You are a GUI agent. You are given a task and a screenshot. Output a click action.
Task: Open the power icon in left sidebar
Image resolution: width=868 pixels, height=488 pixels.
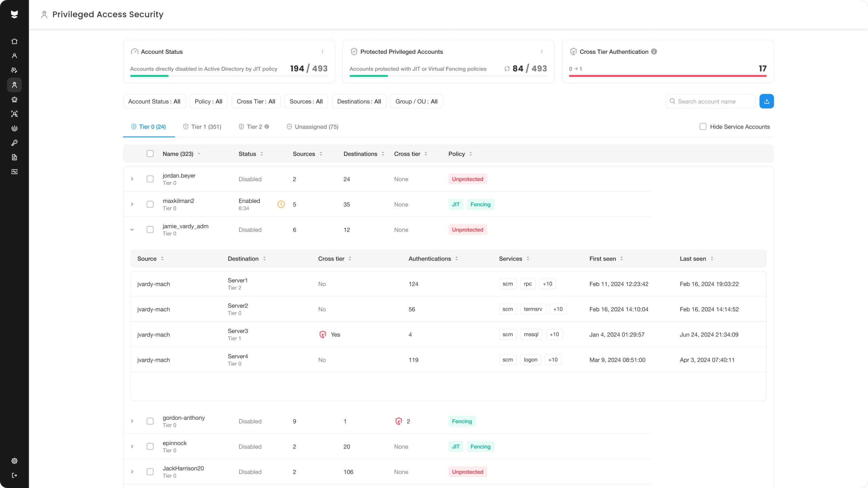click(x=14, y=128)
